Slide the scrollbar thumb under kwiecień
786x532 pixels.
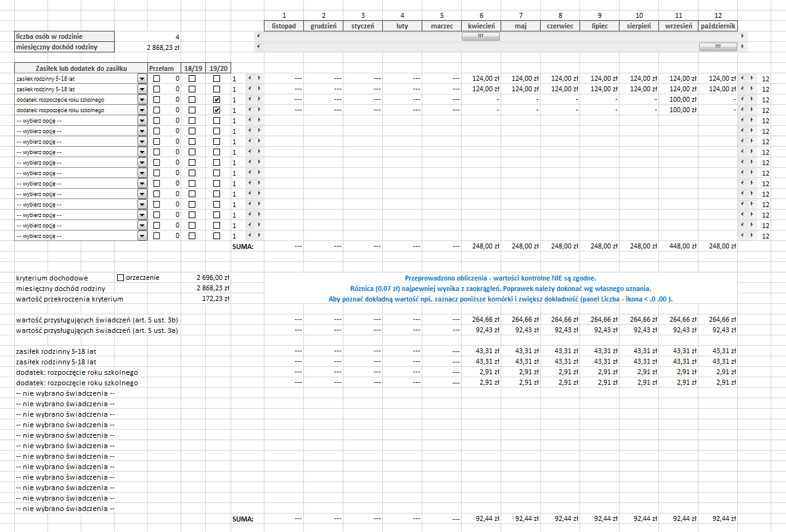point(480,36)
